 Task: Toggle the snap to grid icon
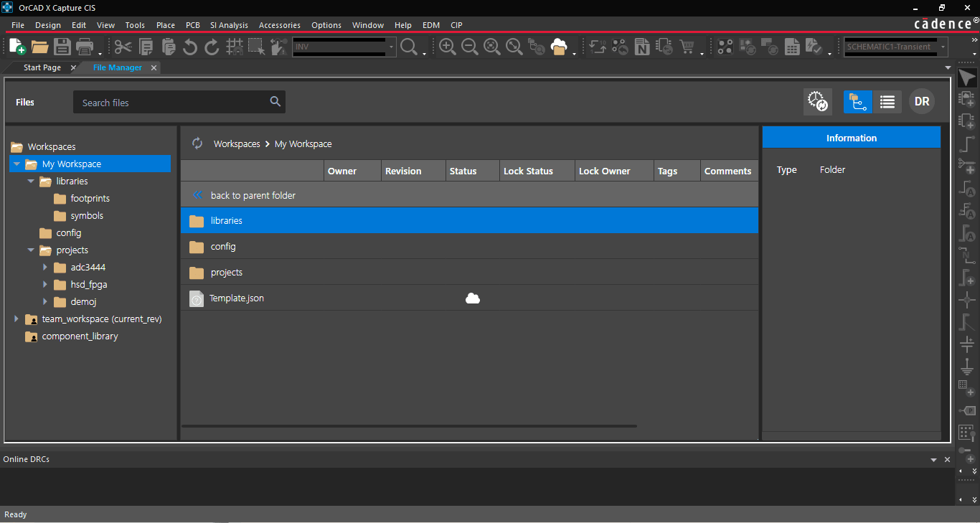(x=235, y=47)
